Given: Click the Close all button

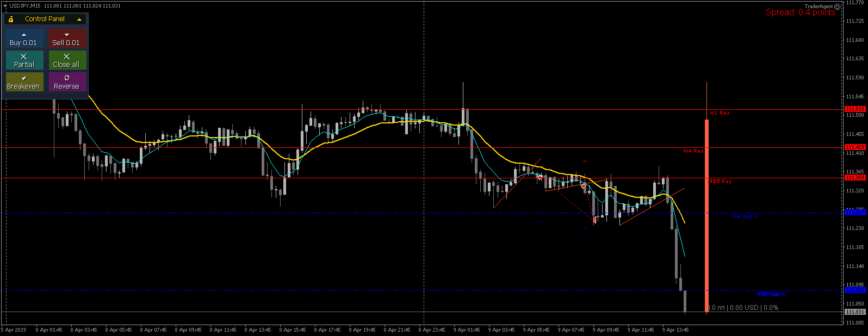Looking at the screenshot, I should click(67, 60).
